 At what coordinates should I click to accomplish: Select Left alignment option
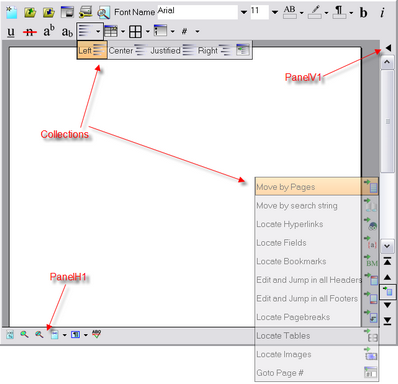pos(92,50)
